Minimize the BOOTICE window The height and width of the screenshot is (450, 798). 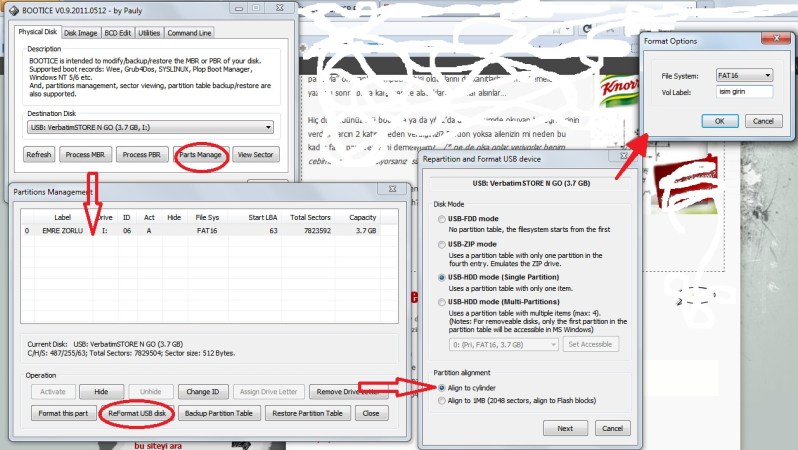238,8
